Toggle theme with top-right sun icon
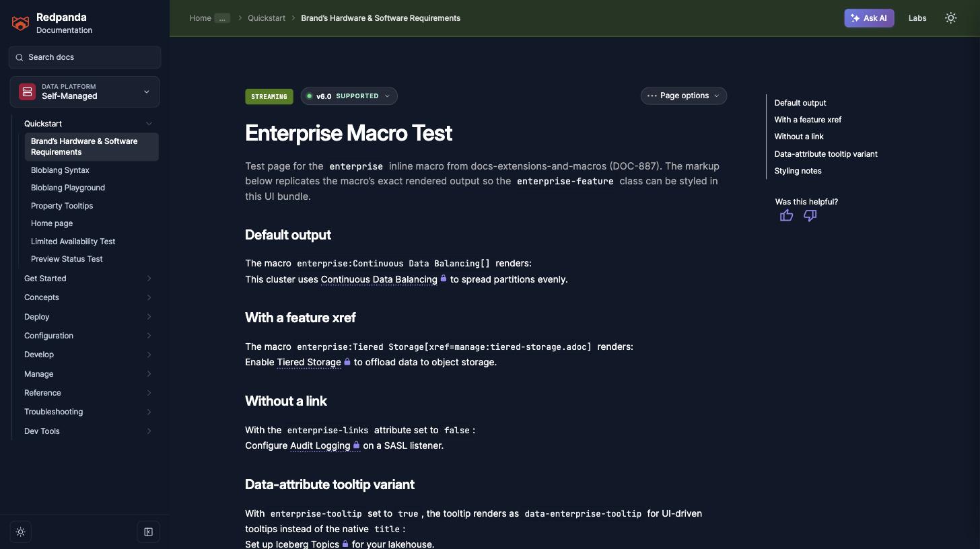 [950, 18]
